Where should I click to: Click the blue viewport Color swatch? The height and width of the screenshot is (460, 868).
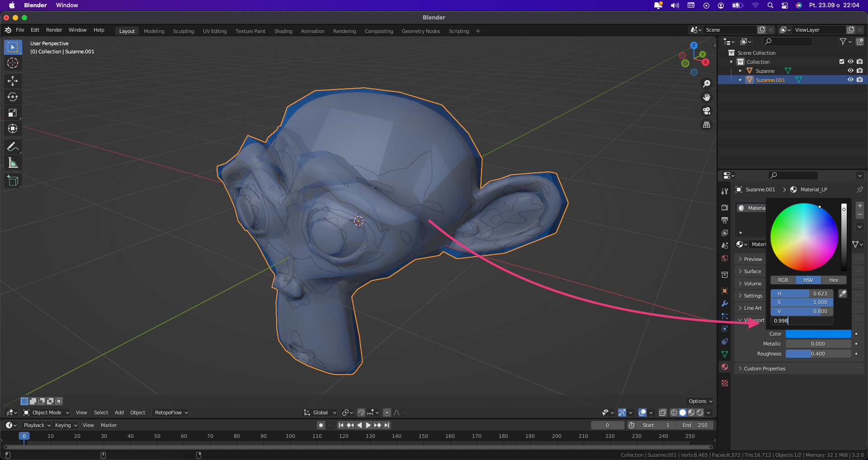tap(818, 334)
